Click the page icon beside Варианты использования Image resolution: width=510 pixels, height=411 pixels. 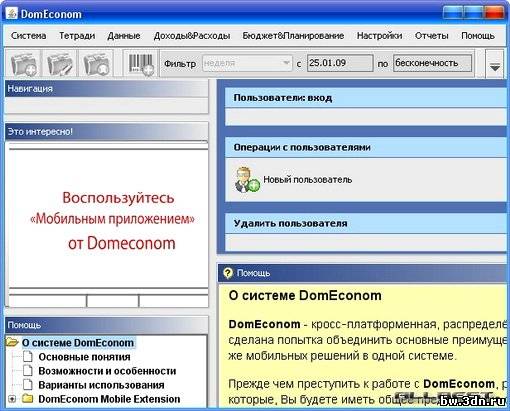point(28,385)
